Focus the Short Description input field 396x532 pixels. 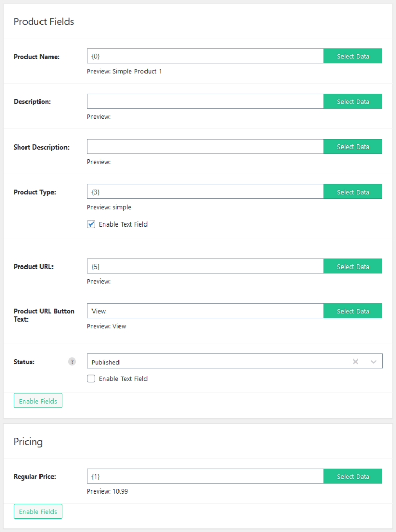(x=205, y=147)
